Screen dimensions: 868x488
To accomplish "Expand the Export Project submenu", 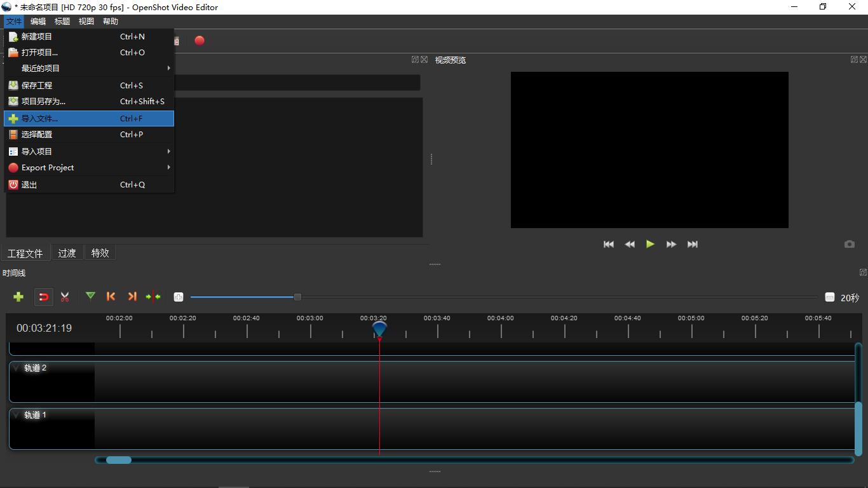I will [x=89, y=168].
